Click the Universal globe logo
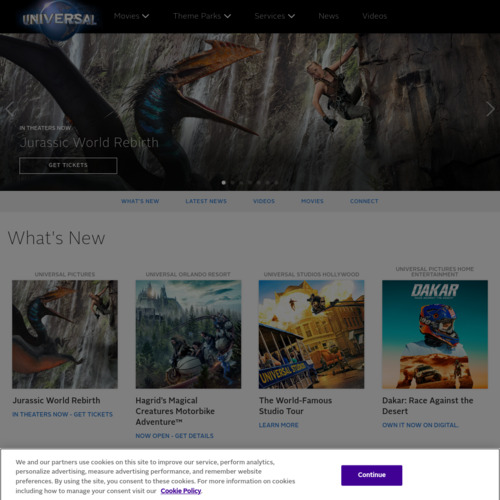The image size is (500, 500). pyautogui.click(x=59, y=20)
